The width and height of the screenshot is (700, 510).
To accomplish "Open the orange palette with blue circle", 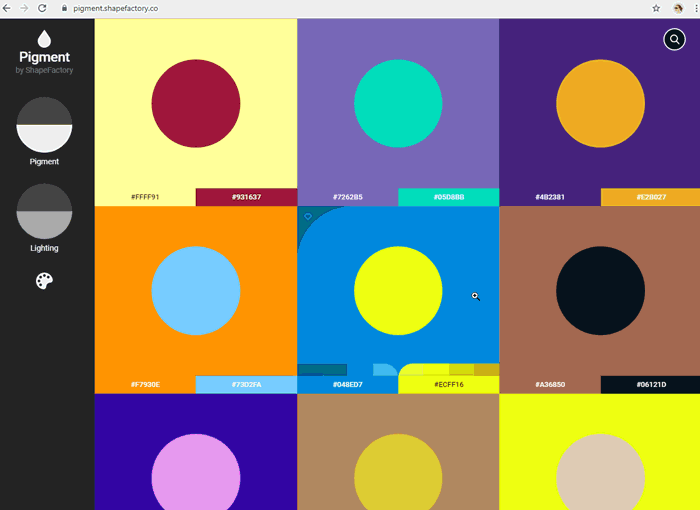I will (x=195, y=290).
